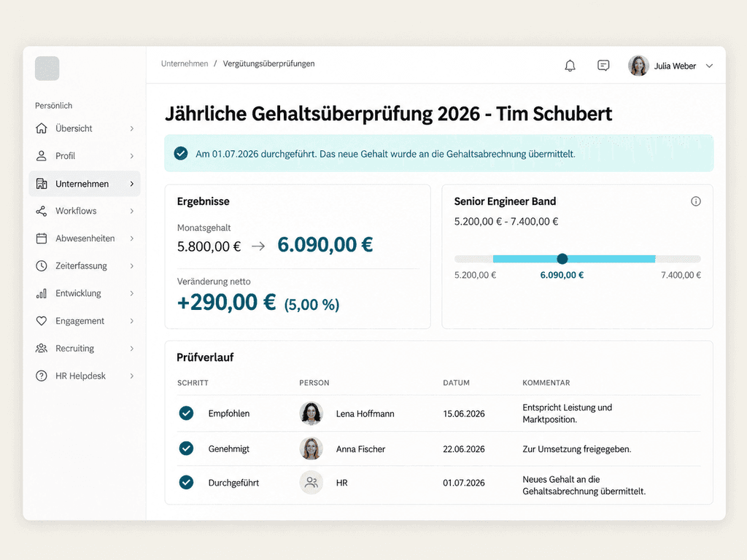747x560 pixels.
Task: Click the company logo placeholder in the sidebar
Action: click(x=47, y=68)
